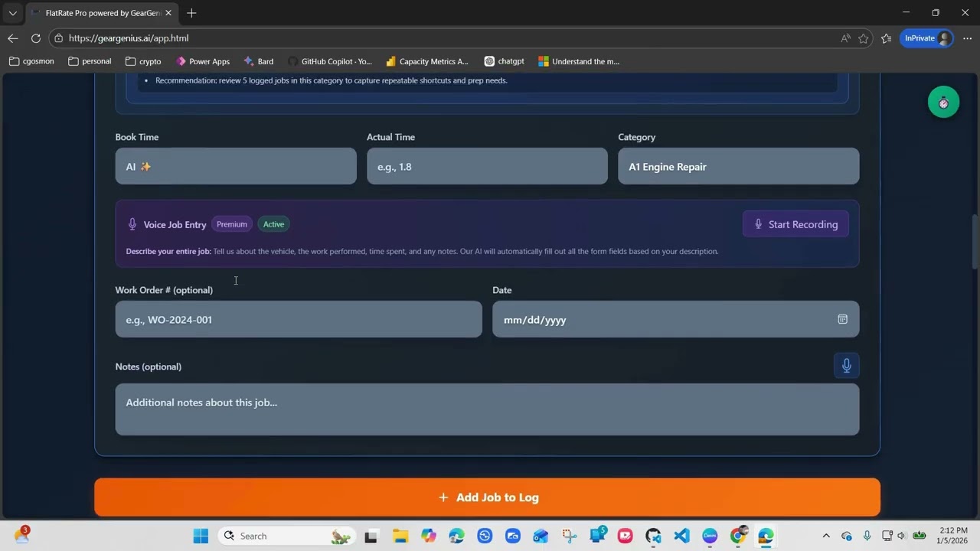Open the chatgpt bookmark
The width and height of the screenshot is (980, 551).
click(x=505, y=61)
